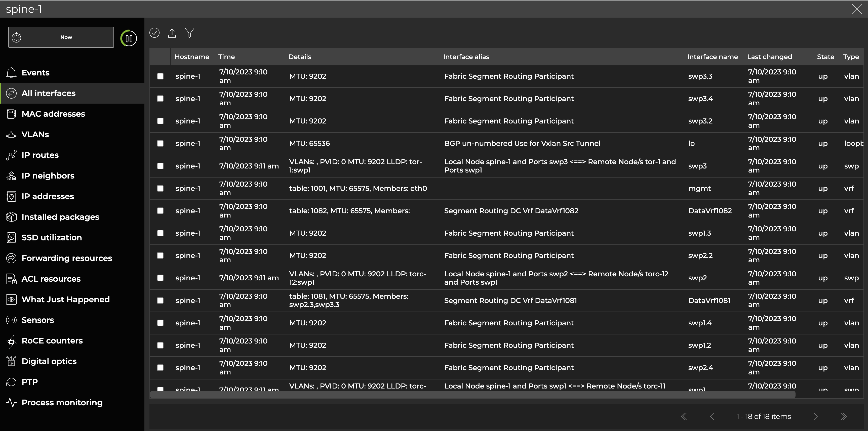Click the select-all checkmark icon
Screen dimensions: 868x431
click(x=154, y=33)
